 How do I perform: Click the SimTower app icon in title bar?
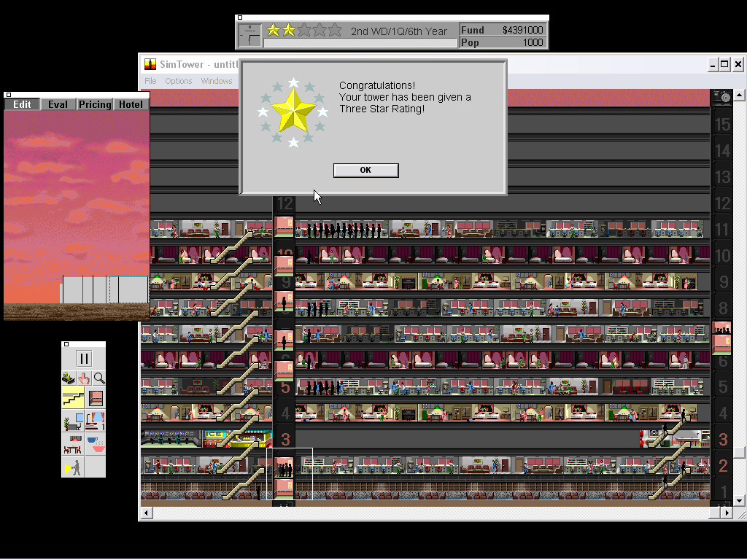pos(150,64)
